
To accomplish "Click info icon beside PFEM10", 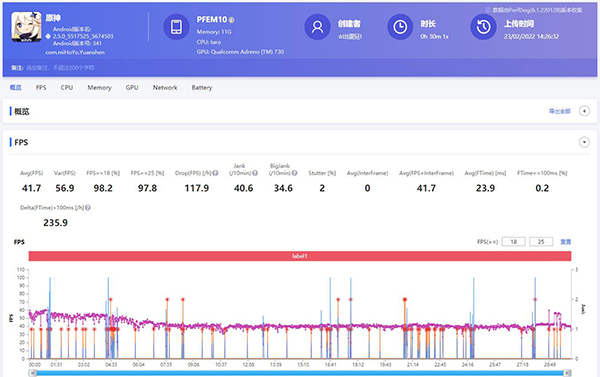I will click(232, 20).
